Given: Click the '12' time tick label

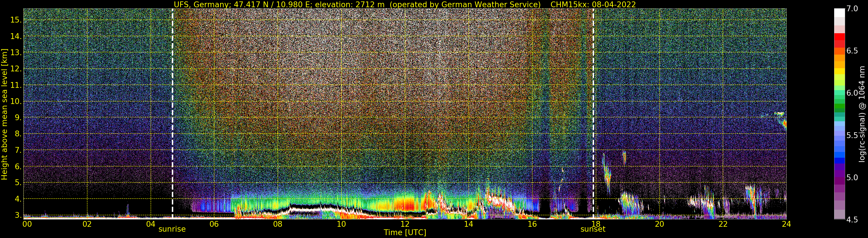Looking at the screenshot, I should coord(405,224).
